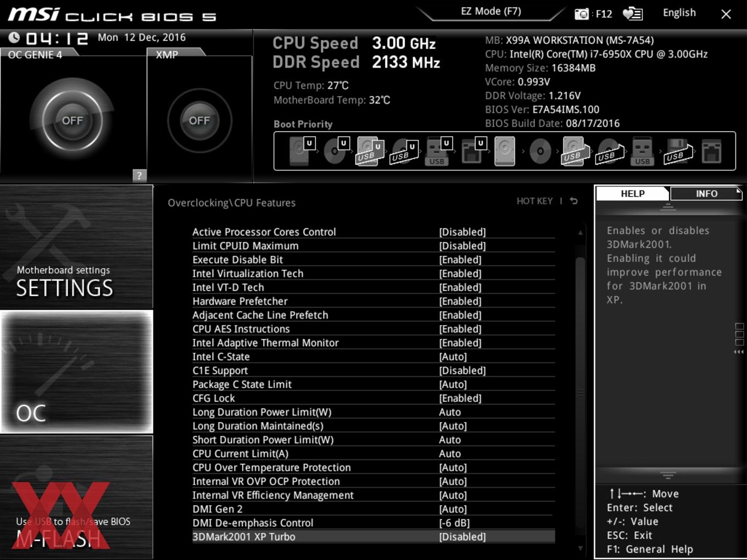Select the legacy USB CD/DVD boot icon
The image size is (747, 560).
[x=609, y=151]
